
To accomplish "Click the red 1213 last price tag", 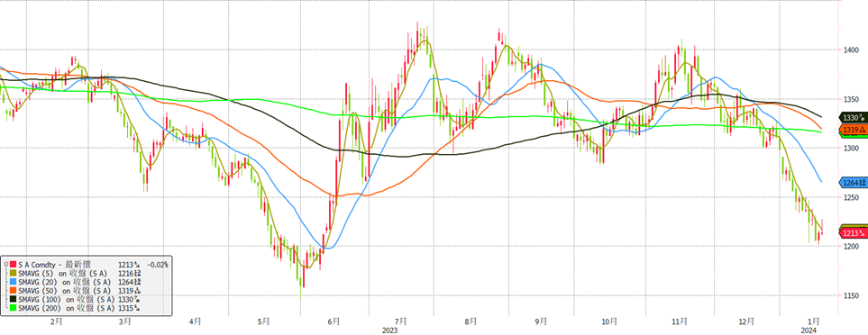I will tap(854, 233).
